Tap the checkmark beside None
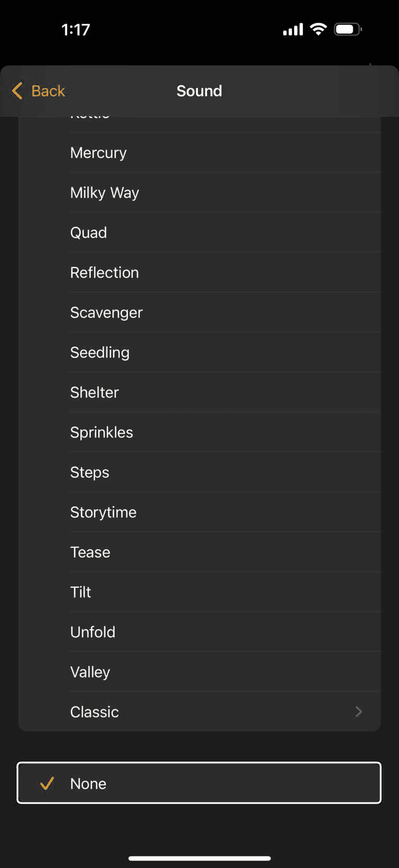 click(x=47, y=783)
